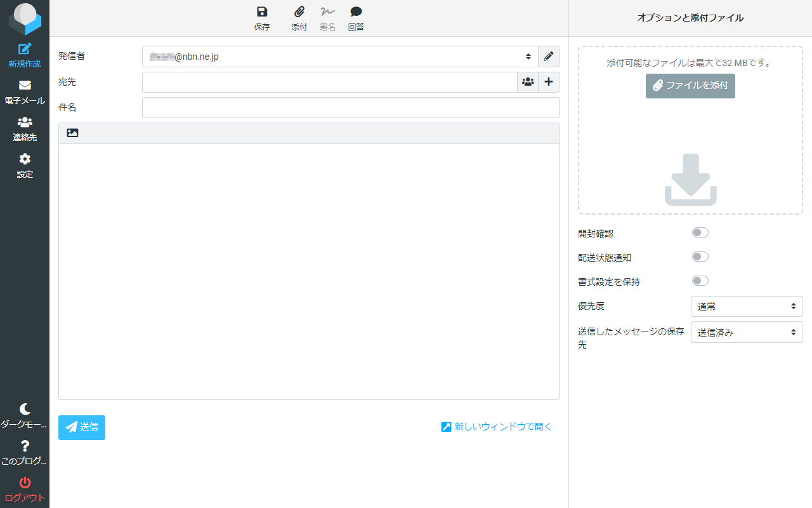The width and height of the screenshot is (812, 508).
Task: Click ログアウト logout
Action: click(25, 490)
